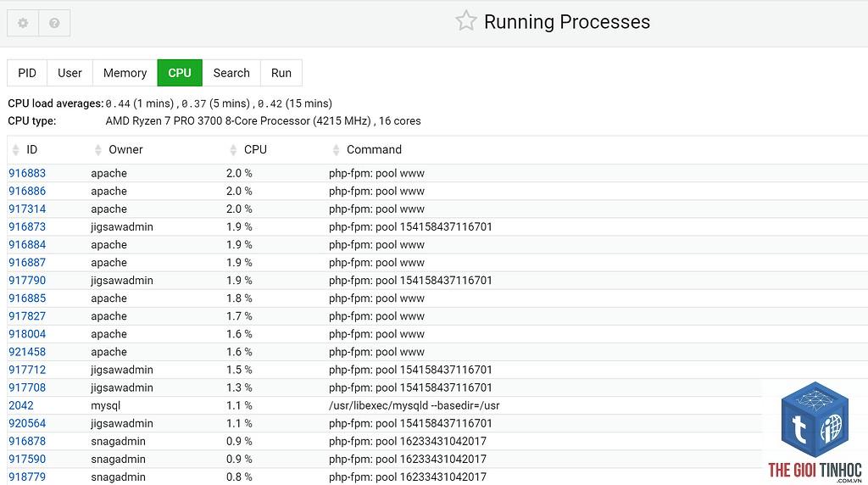The width and height of the screenshot is (868, 485).
Task: Switch to the Memory tab
Action: [125, 73]
